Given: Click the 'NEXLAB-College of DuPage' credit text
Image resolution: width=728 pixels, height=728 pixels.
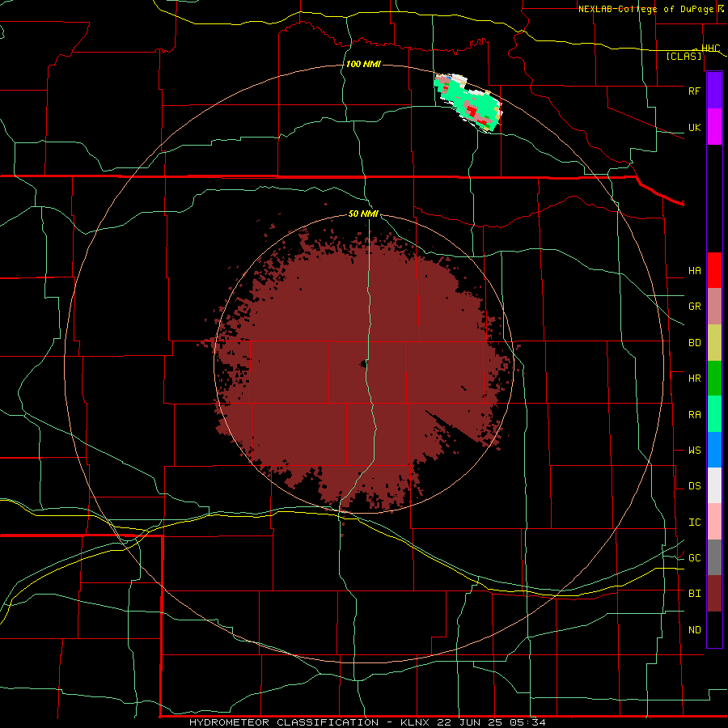Looking at the screenshot, I should (647, 9).
